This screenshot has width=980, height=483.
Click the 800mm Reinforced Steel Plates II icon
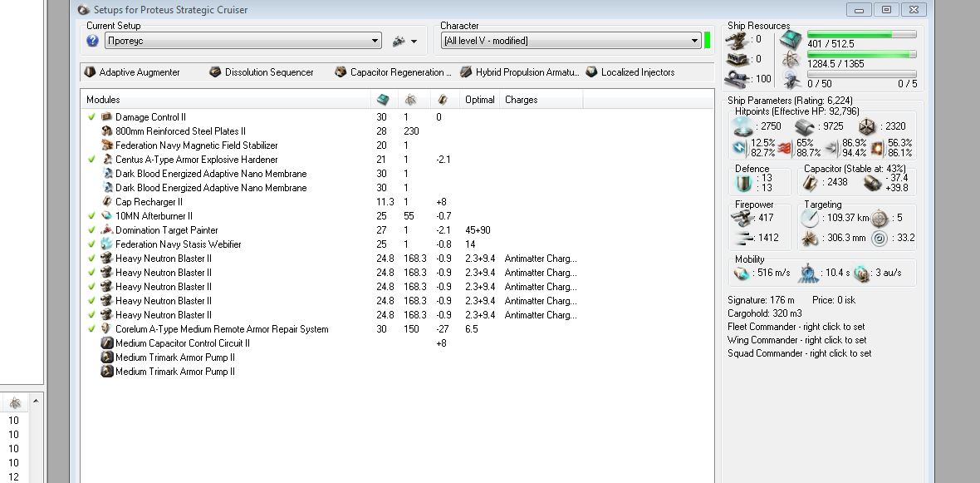[106, 131]
